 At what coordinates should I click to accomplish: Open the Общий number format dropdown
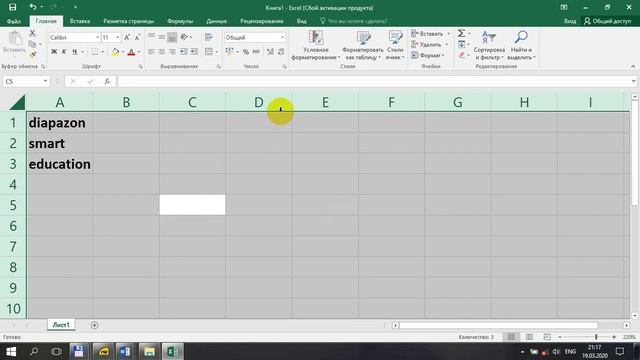pyautogui.click(x=282, y=37)
